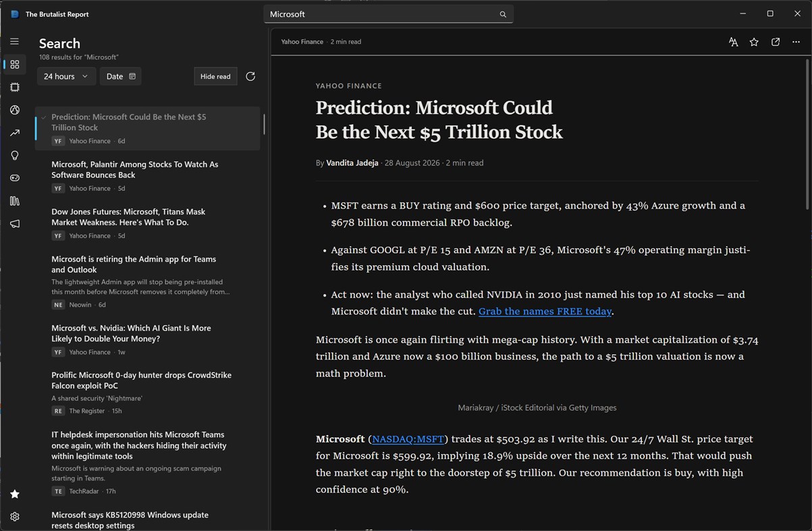
Task: Toggle the Hide read button
Action: [215, 76]
